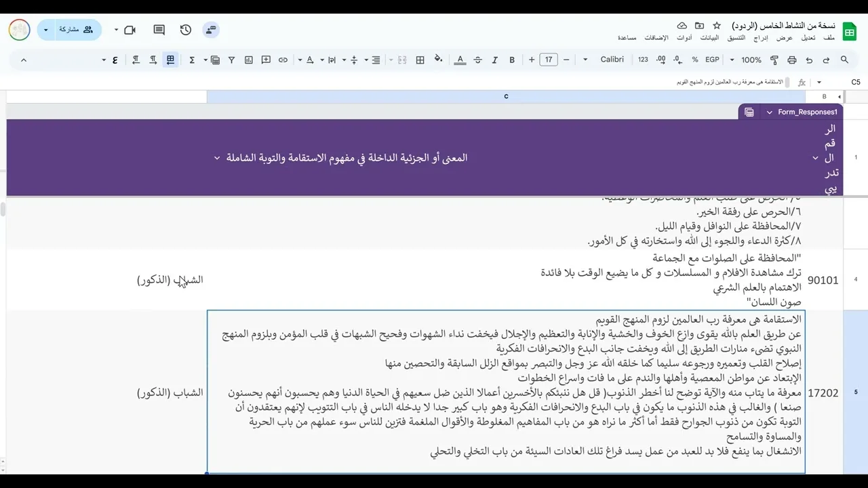Start a Meet video call
The width and height of the screenshot is (868, 488).
[x=130, y=30]
